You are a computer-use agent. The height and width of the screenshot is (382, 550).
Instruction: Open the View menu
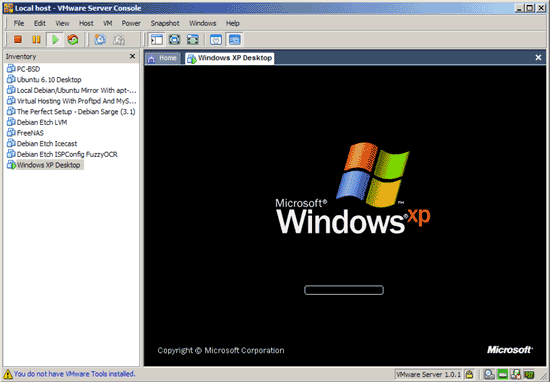pos(62,23)
